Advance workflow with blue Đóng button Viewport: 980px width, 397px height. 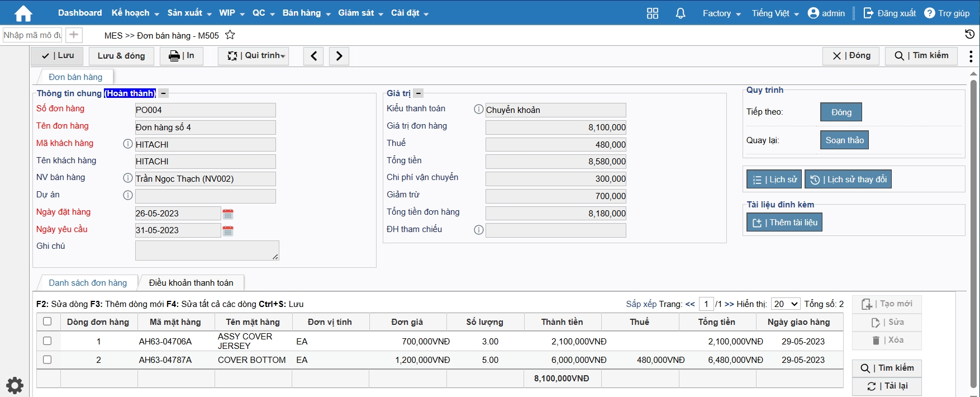[841, 112]
